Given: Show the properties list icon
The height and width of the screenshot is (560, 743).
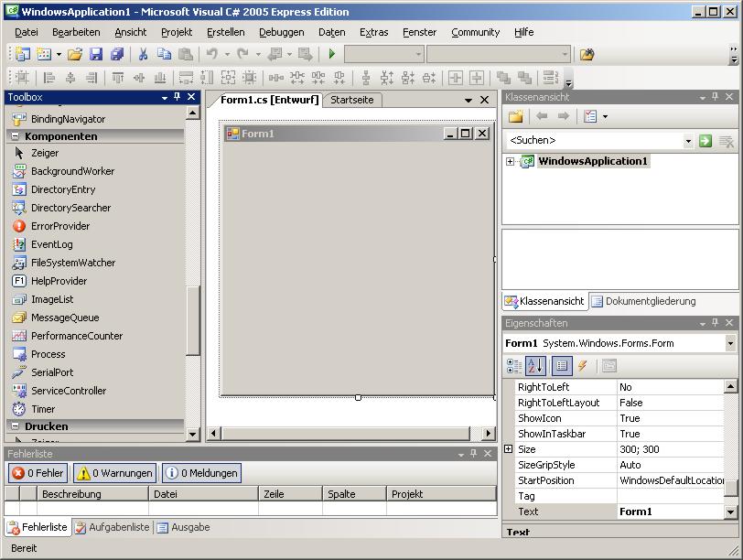Looking at the screenshot, I should (x=562, y=366).
